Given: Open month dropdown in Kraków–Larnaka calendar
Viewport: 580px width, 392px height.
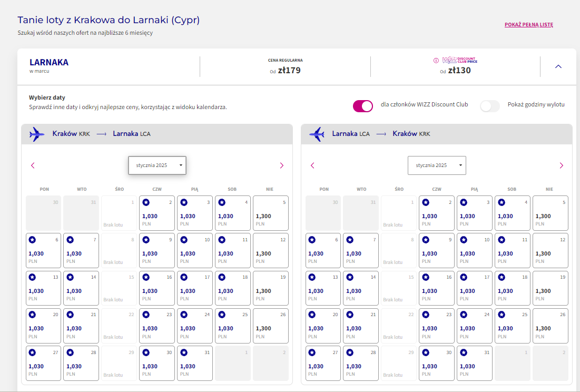Looking at the screenshot, I should 157,165.
